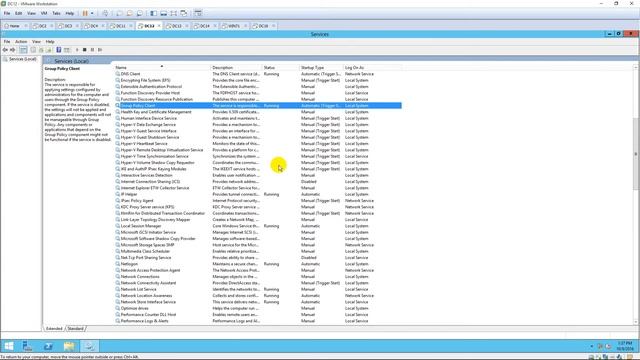Image resolution: width=640 pixels, height=360 pixels.
Task: Sort by the Log On As column header
Action: [x=373, y=67]
